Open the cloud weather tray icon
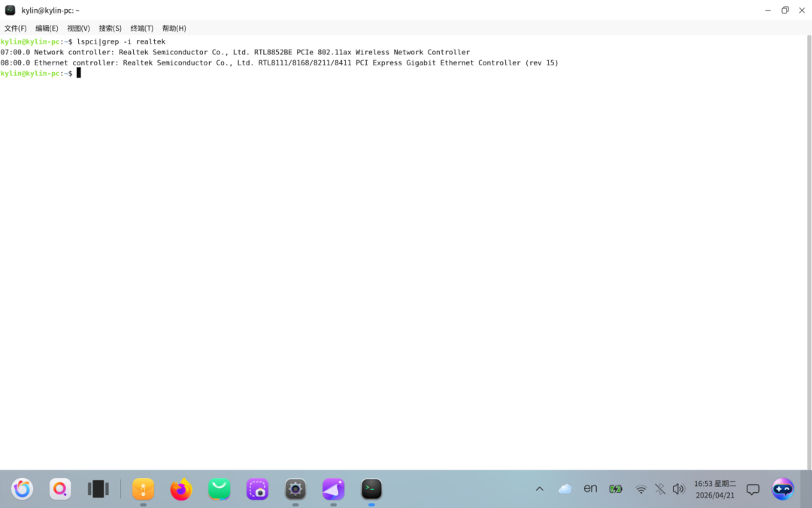The image size is (812, 508). (565, 489)
